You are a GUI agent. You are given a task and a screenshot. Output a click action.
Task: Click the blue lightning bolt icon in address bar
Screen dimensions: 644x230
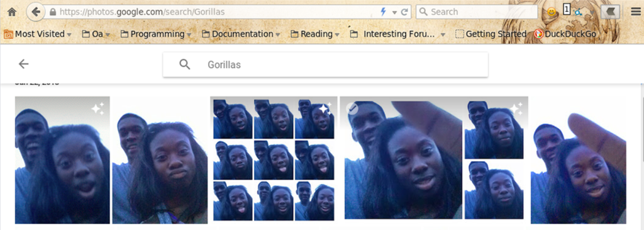pyautogui.click(x=383, y=12)
